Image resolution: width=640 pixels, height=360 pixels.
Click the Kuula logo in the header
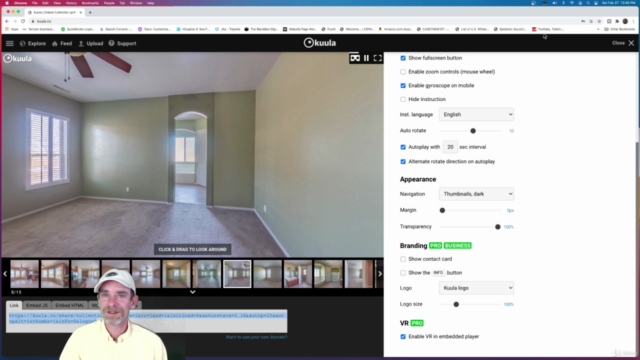320,43
